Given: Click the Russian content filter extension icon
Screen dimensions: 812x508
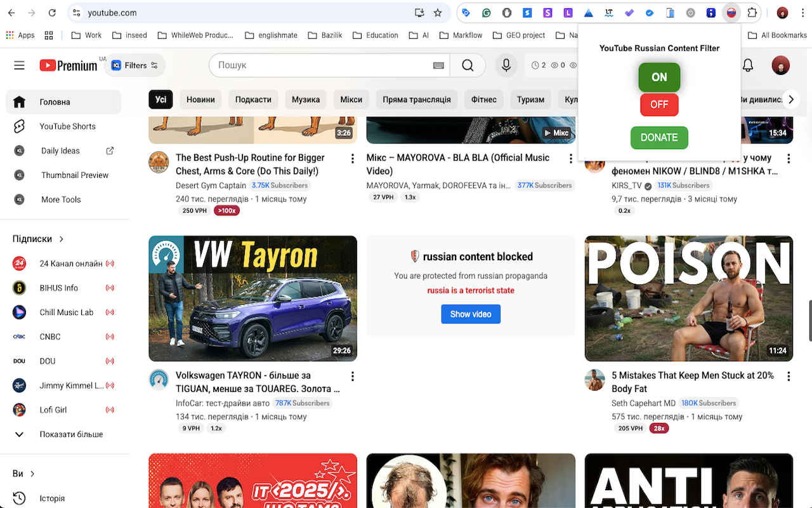Looking at the screenshot, I should tap(731, 13).
